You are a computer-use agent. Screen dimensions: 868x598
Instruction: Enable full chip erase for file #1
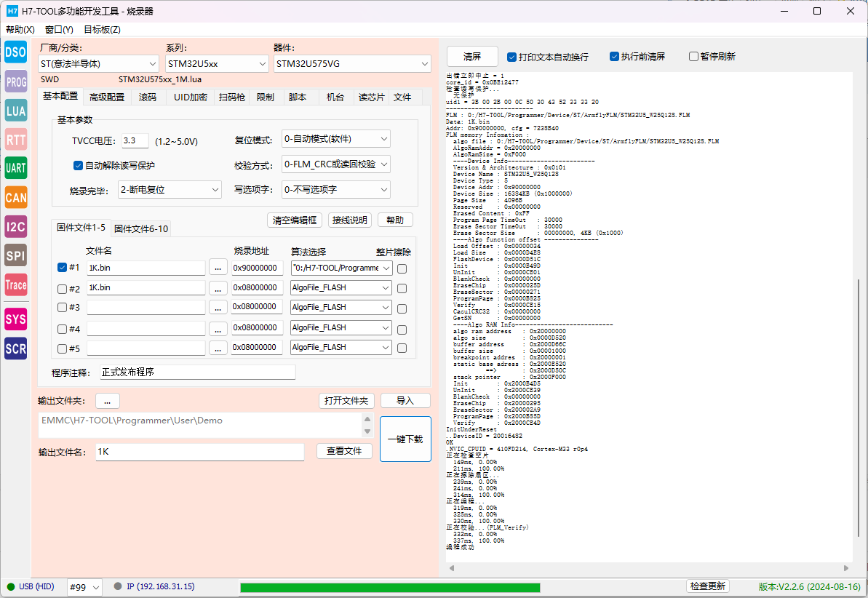tap(402, 268)
